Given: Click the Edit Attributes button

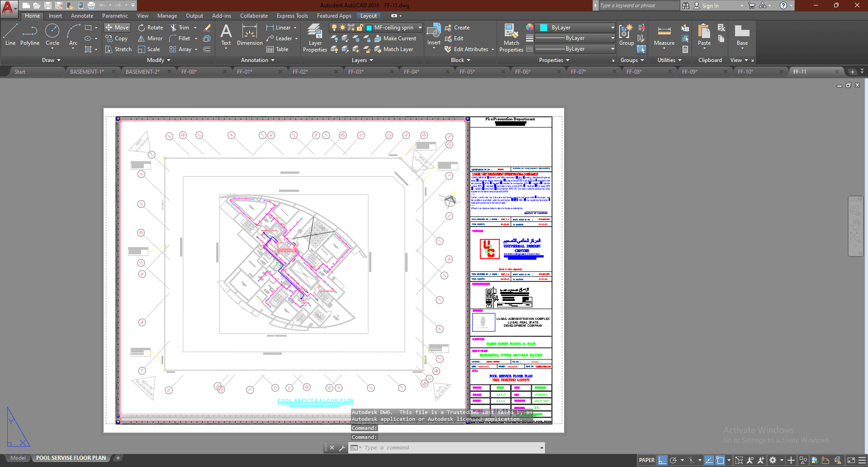Looking at the screenshot, I should tap(470, 49).
